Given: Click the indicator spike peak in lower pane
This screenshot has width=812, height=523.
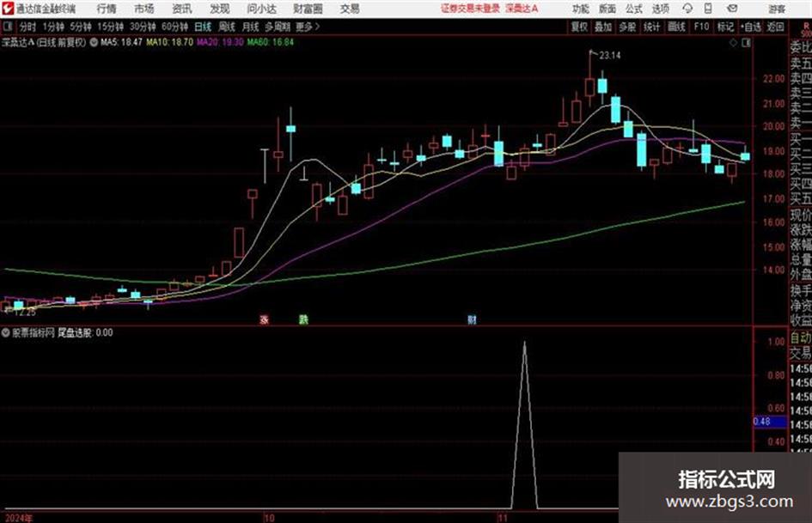Looking at the screenshot, I should point(525,343).
